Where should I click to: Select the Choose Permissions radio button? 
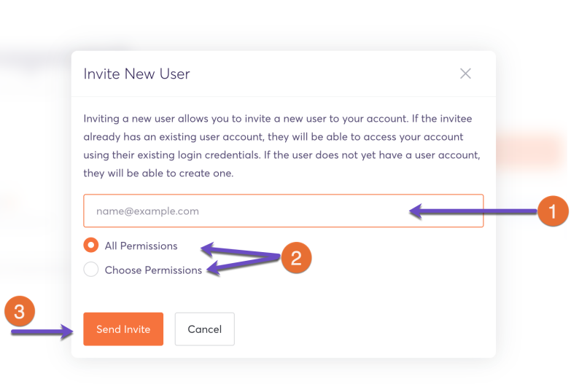coord(91,270)
